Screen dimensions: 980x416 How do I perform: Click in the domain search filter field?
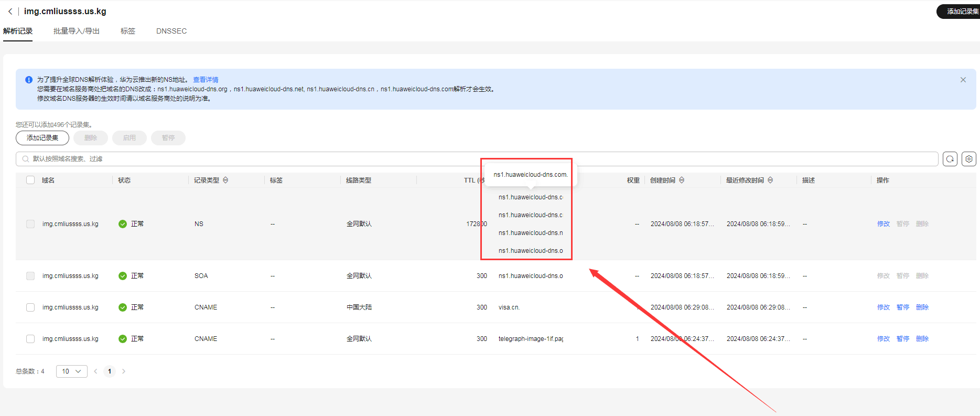(472, 159)
